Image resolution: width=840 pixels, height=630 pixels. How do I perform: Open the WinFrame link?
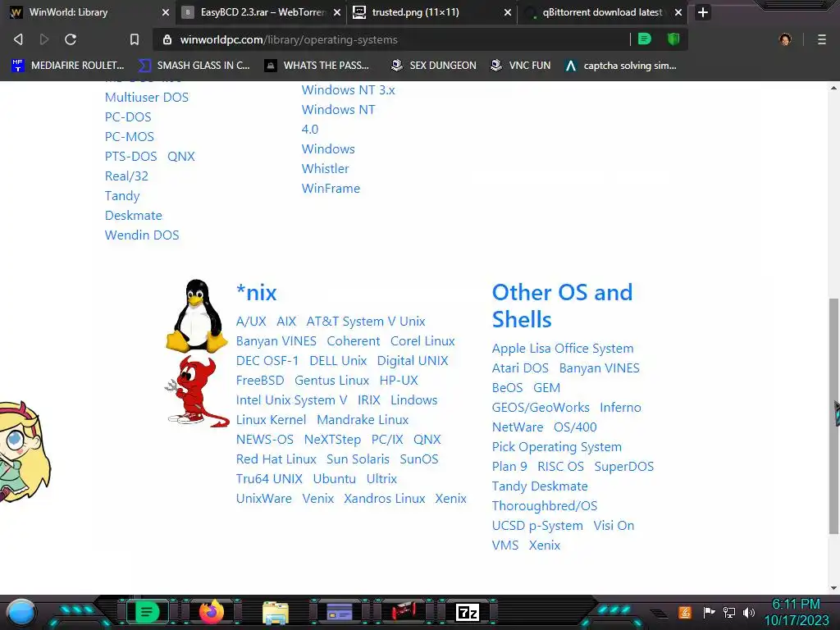click(x=331, y=188)
